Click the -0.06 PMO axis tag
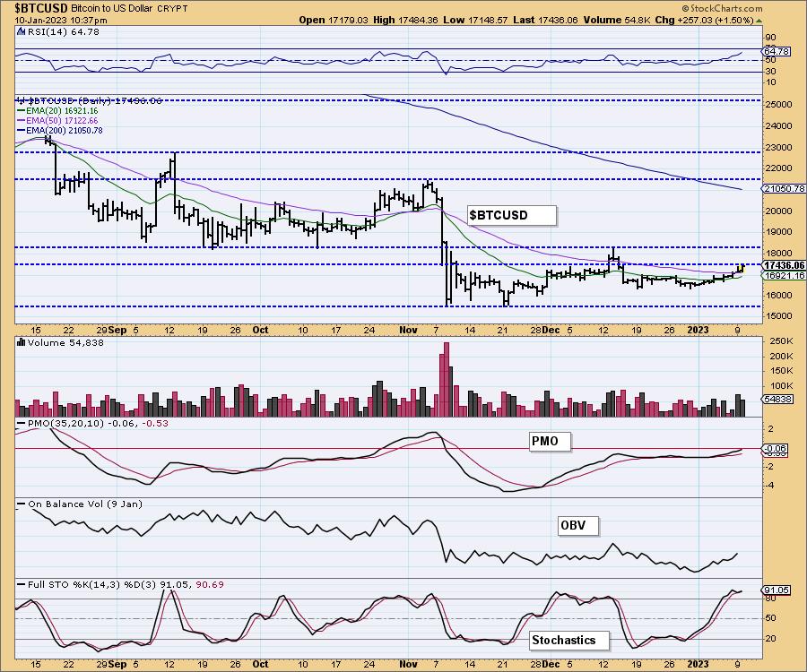The image size is (807, 672). [774, 448]
